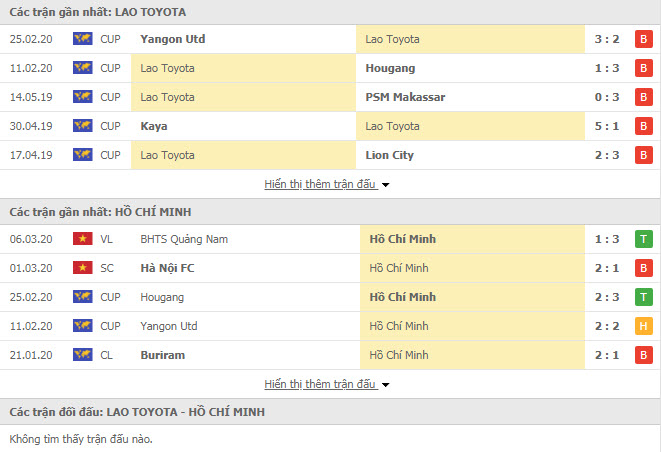Click 'Các trận đối đầu' section header
The height and width of the screenshot is (452, 661).
click(137, 412)
